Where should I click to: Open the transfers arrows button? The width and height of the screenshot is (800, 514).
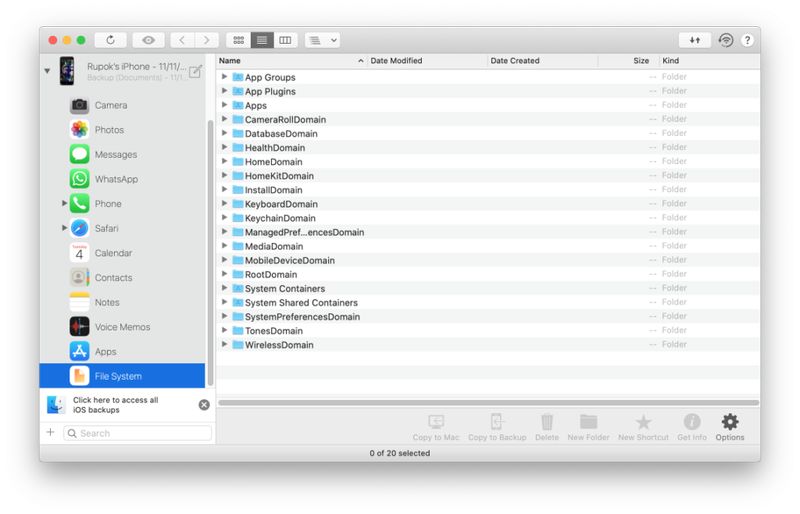694,40
